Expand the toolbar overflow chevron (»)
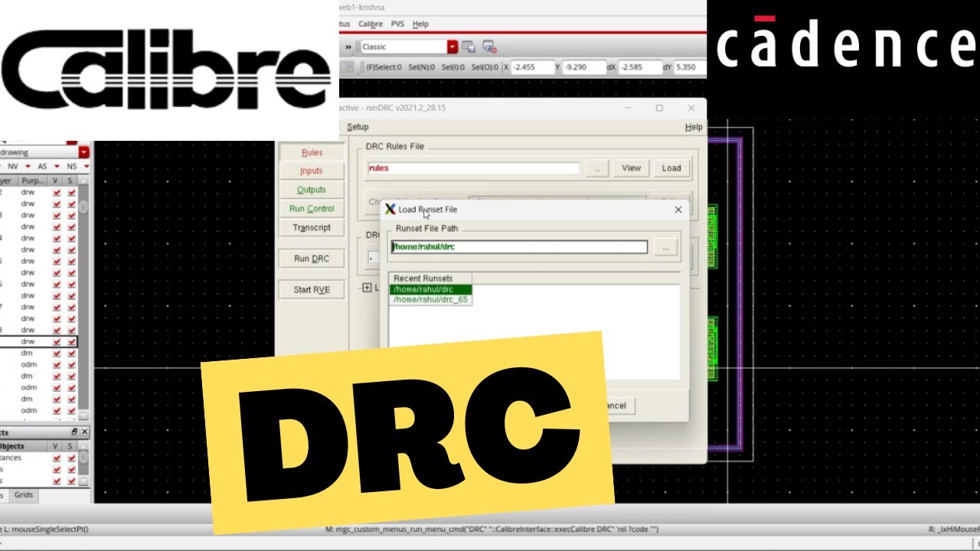The image size is (980, 551). click(x=348, y=47)
